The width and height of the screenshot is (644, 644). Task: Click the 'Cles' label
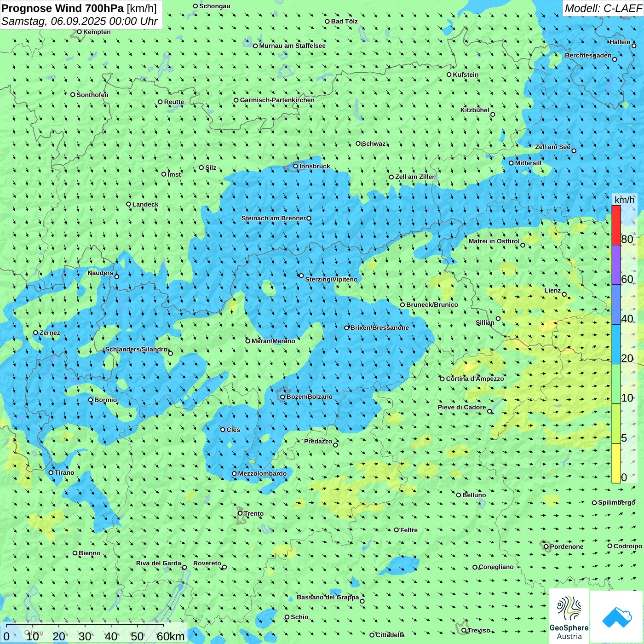(233, 430)
